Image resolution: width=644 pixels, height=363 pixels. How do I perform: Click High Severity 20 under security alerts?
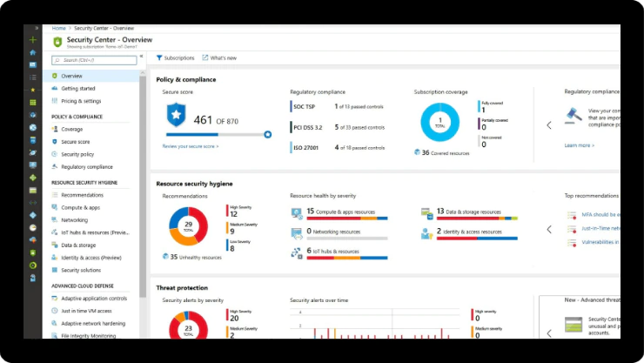point(239,315)
